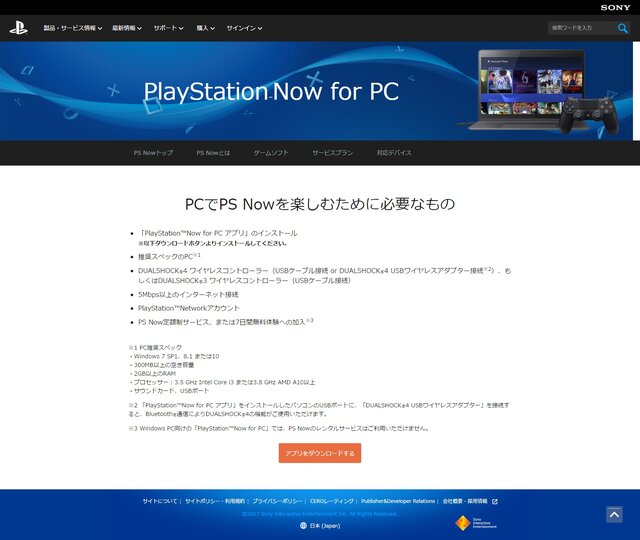Click the SONY logo at top
640x540 pixels.
(x=616, y=7)
